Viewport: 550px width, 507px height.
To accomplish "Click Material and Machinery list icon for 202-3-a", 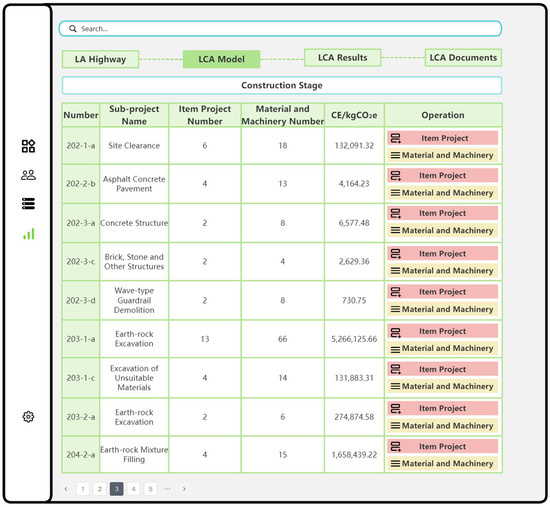I will [395, 231].
